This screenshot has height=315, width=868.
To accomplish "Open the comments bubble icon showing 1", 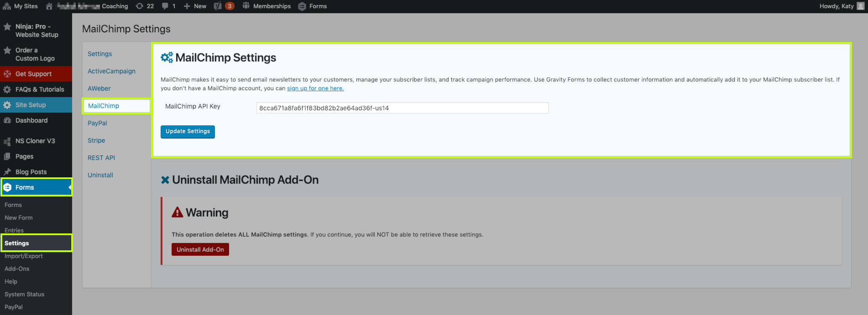I will (165, 6).
